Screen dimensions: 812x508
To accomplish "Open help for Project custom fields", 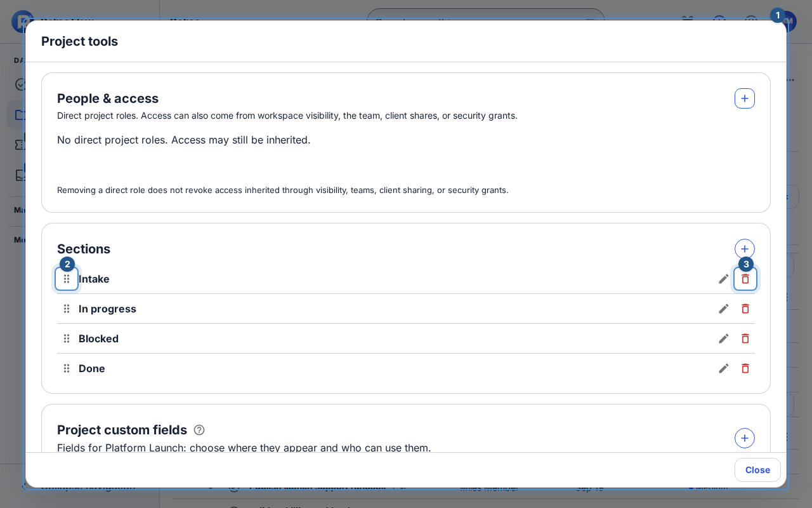I will 199,430.
